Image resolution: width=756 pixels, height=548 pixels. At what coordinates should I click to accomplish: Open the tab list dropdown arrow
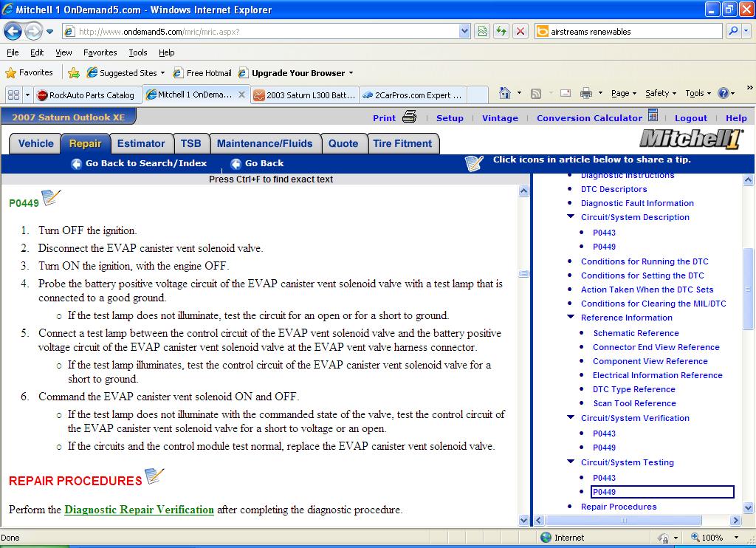(x=27, y=95)
